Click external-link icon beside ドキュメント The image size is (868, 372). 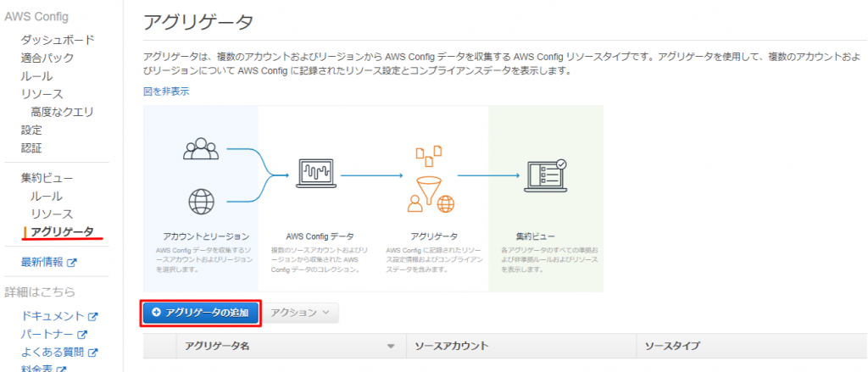pyautogui.click(x=92, y=317)
